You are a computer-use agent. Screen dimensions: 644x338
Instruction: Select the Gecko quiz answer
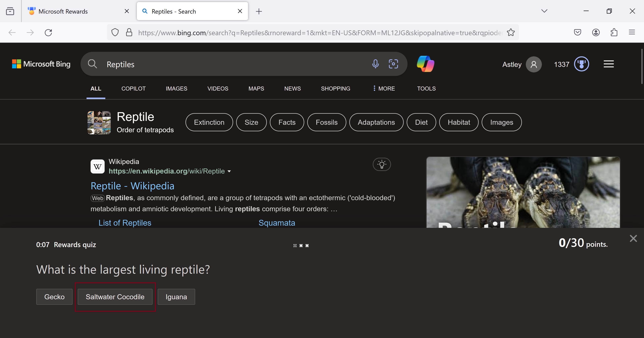point(54,297)
